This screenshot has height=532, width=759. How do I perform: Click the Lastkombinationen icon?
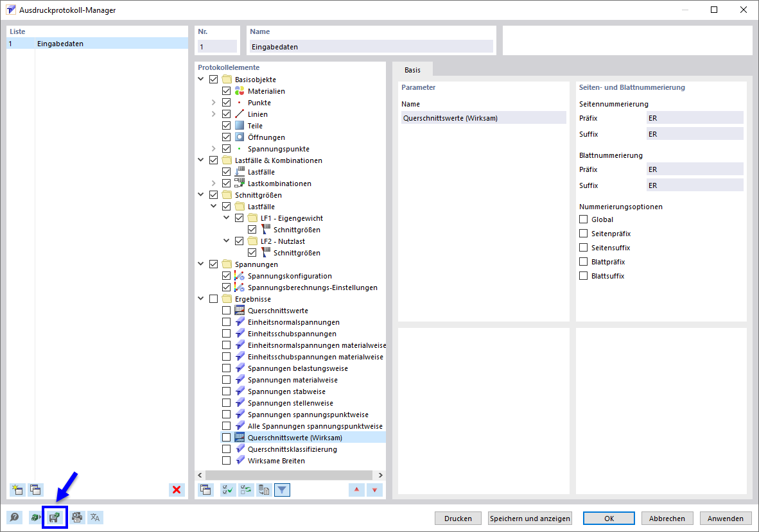click(240, 184)
